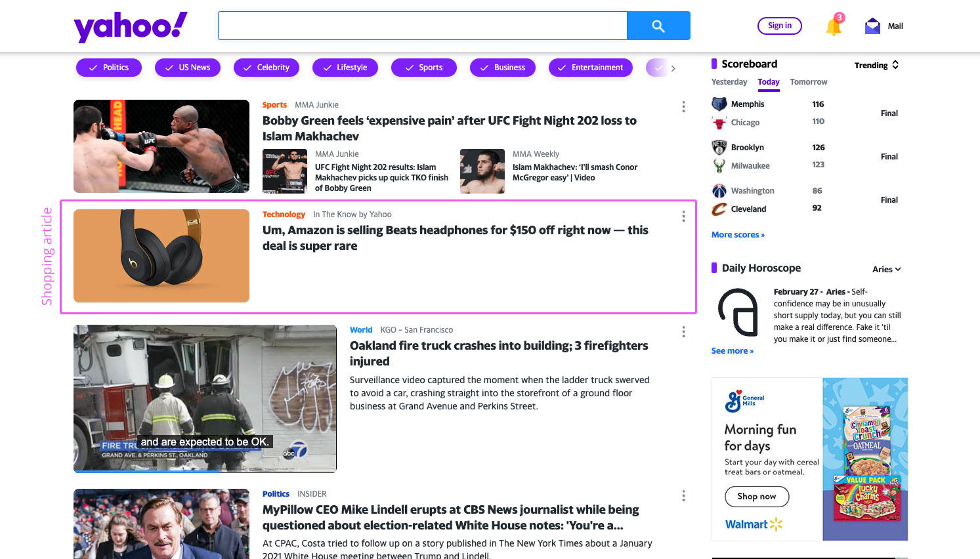Open options menu for Beats headphones article

coord(683,216)
